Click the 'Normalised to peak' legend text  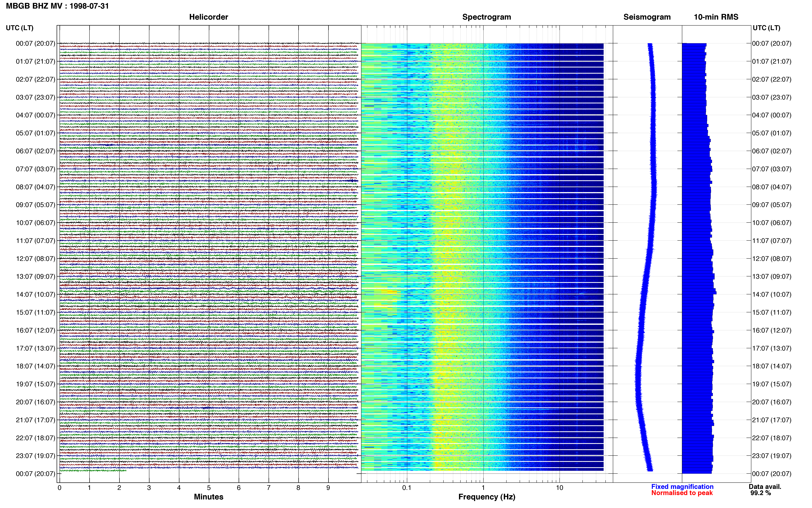pos(682,493)
